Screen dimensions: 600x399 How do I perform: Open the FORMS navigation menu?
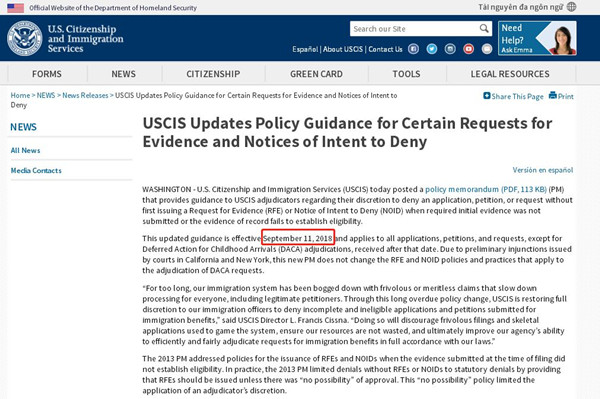pos(47,74)
